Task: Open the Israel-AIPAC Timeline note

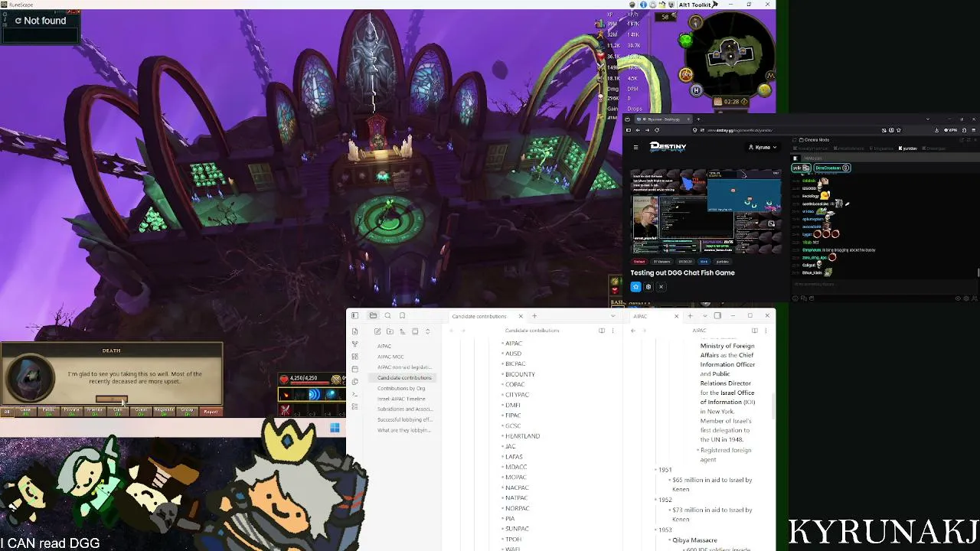Action: click(x=401, y=399)
